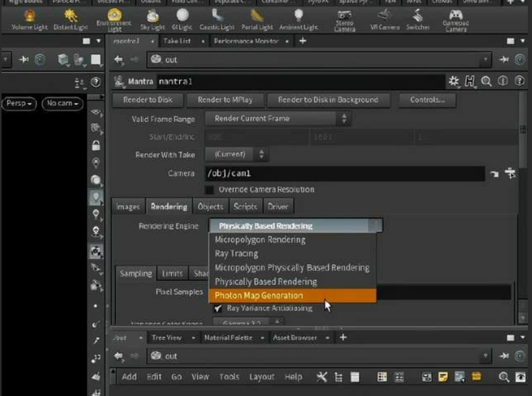Click the camera node chooser arrow icon

click(x=494, y=174)
